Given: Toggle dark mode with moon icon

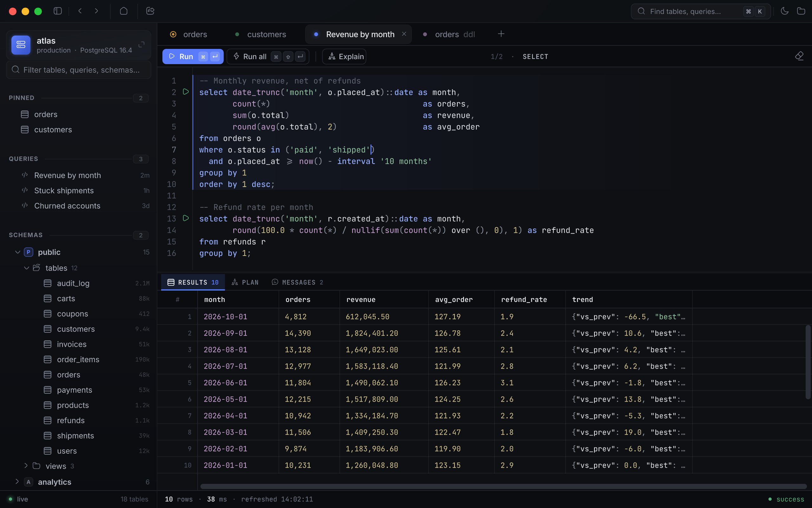Looking at the screenshot, I should 784,11.
